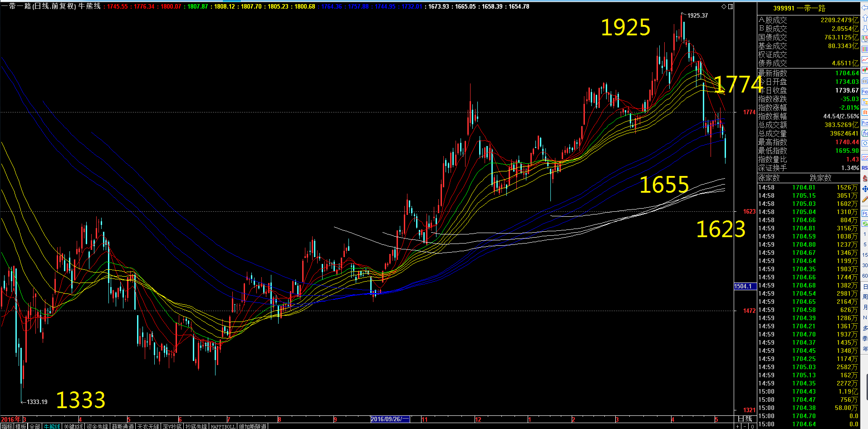The height and width of the screenshot is (429, 868).
Task: Click the 1333.19 low price label
Action: coord(37,402)
